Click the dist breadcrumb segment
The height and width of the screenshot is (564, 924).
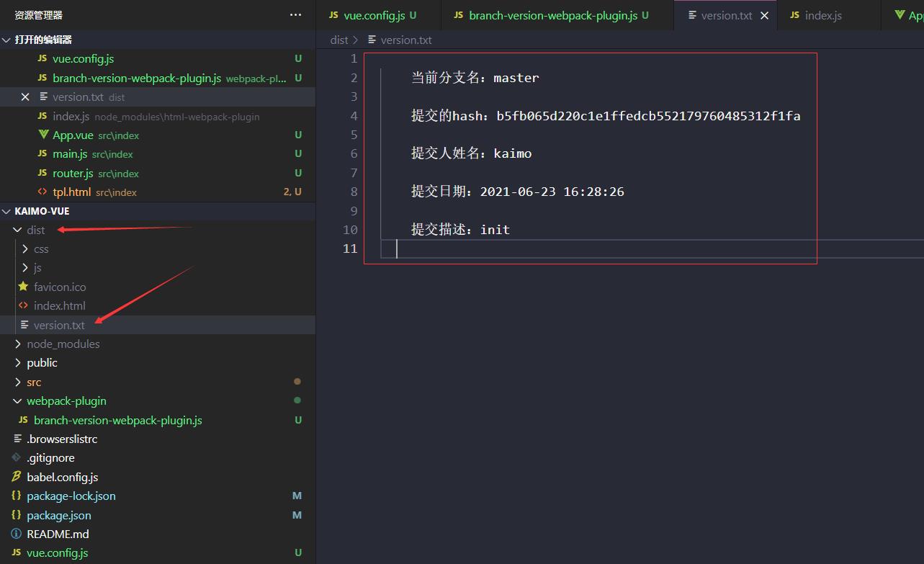(x=339, y=40)
